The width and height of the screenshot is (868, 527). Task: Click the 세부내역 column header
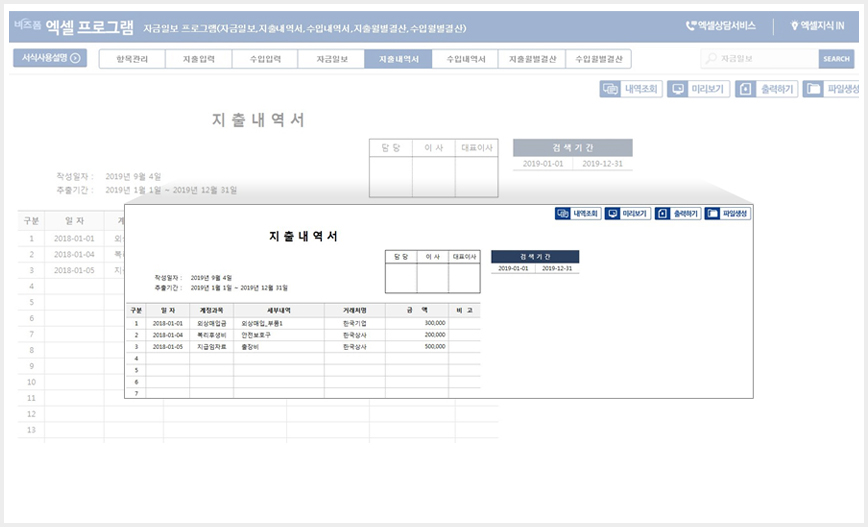(x=278, y=311)
